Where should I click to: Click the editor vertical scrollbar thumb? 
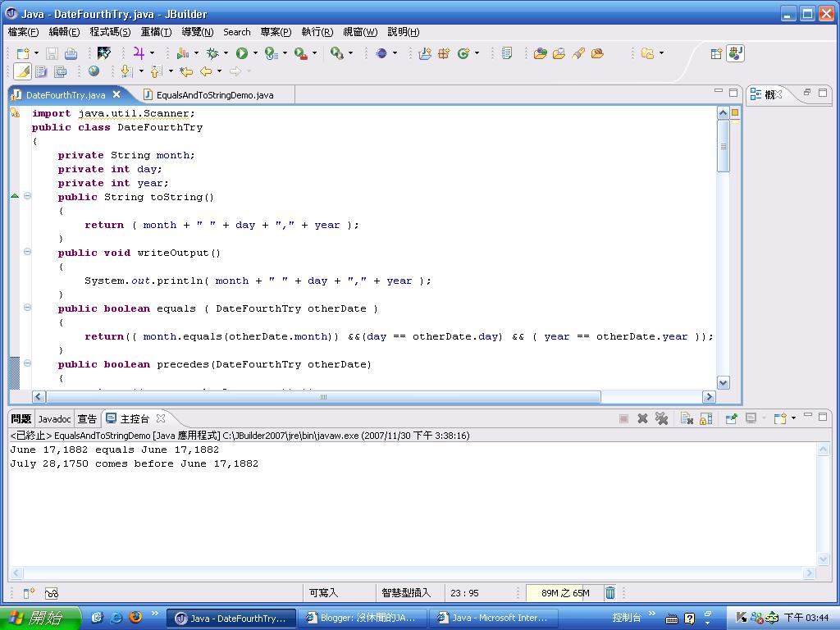(x=724, y=146)
